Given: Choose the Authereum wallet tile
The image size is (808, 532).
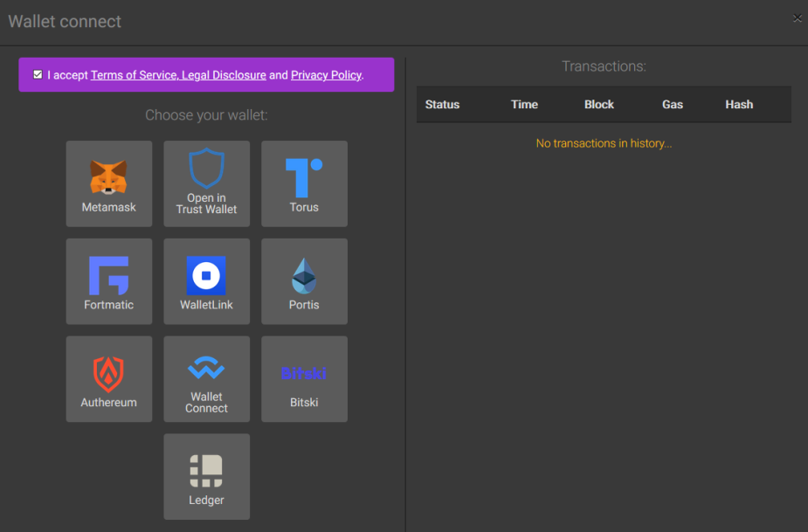Looking at the screenshot, I should pyautogui.click(x=108, y=379).
